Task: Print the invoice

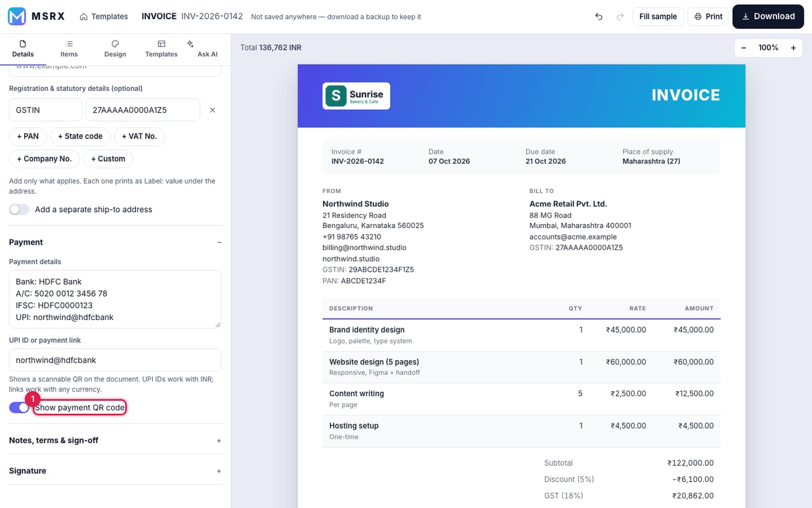Action: [x=708, y=17]
